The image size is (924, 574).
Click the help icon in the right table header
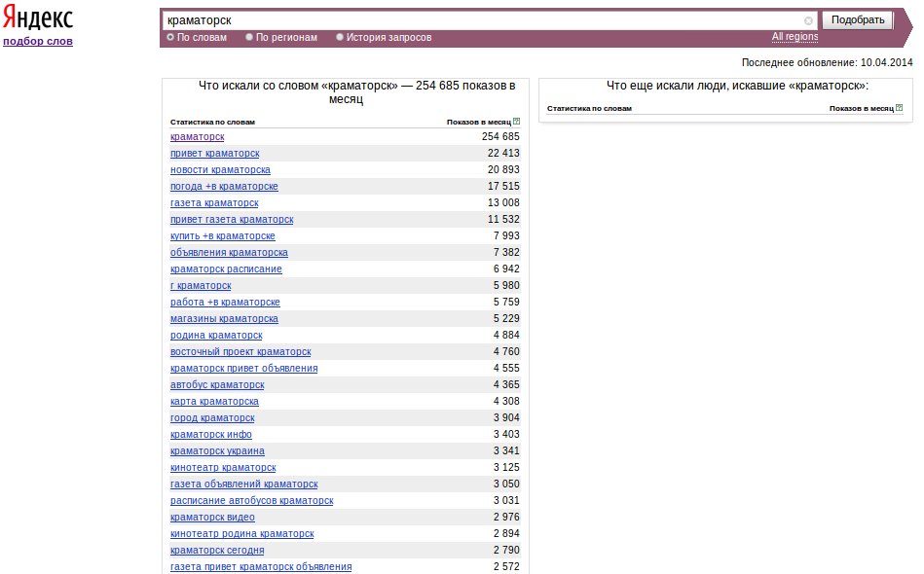900,108
